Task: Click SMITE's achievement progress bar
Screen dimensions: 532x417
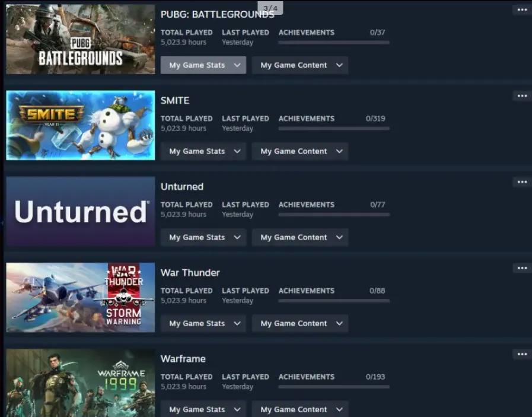Action: click(333, 129)
